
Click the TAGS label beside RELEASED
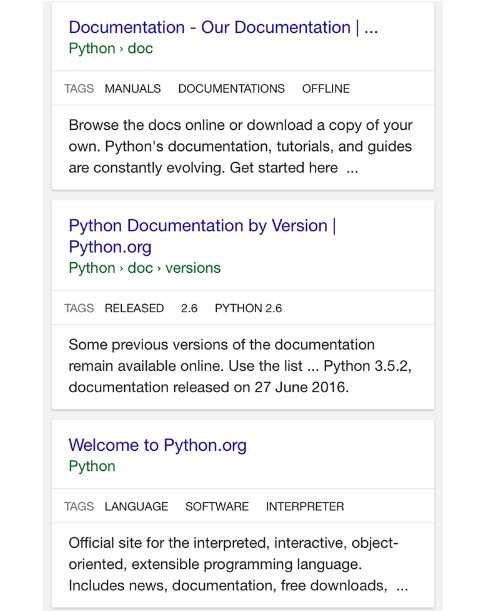[79, 308]
